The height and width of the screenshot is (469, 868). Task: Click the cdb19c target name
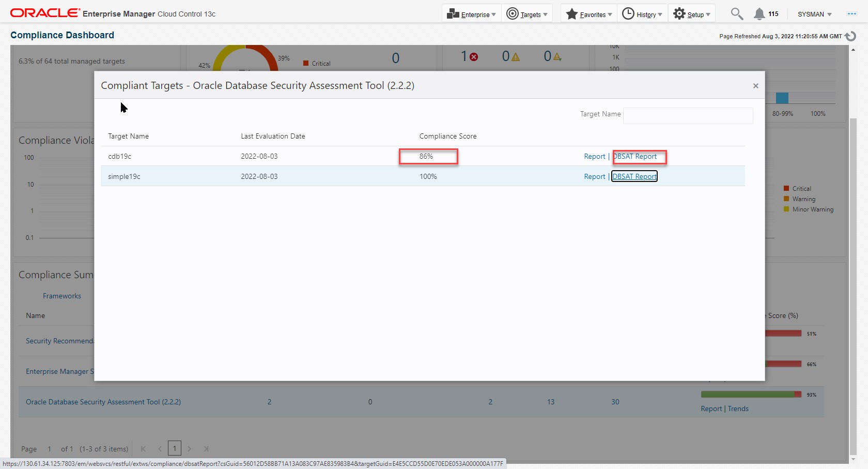[x=119, y=156]
